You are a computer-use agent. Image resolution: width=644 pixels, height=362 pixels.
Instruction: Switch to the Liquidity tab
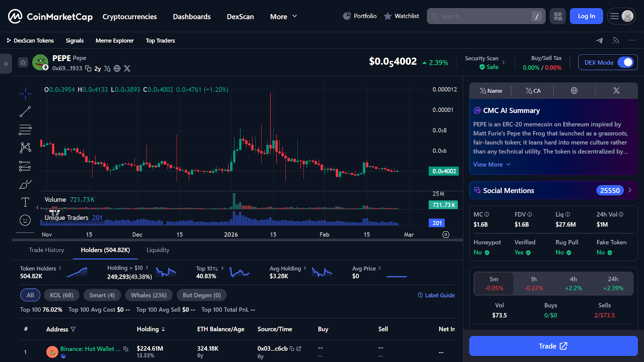(157, 250)
